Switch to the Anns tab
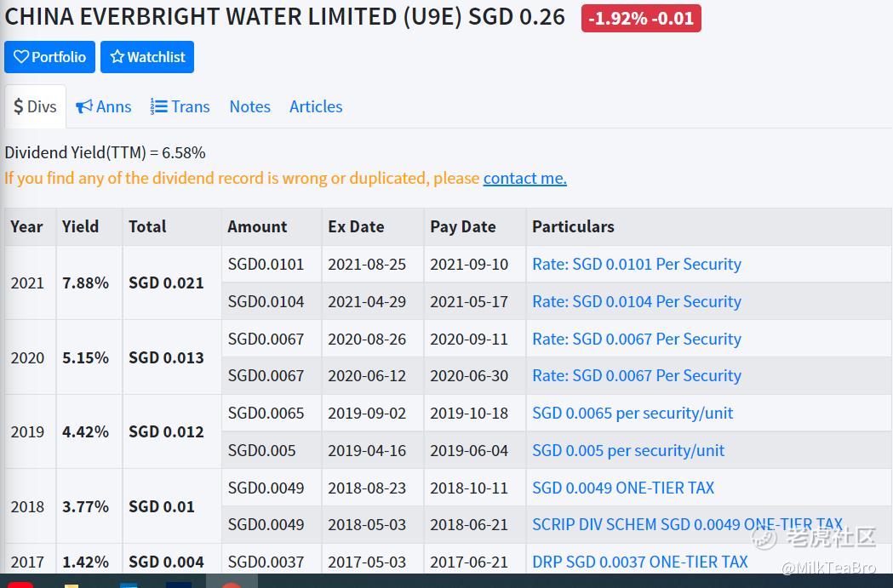This screenshot has width=893, height=588. [103, 106]
